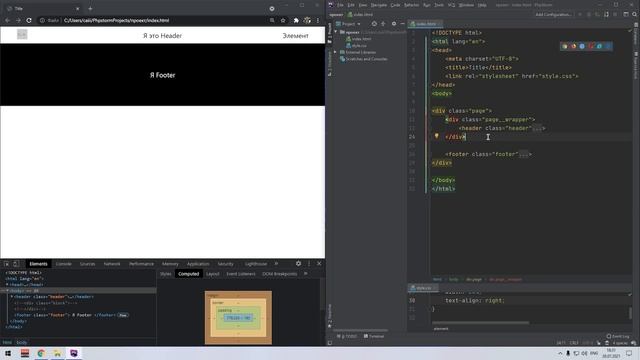Open Event Log in status bar
This screenshot has height=360, width=640.
(618, 336)
